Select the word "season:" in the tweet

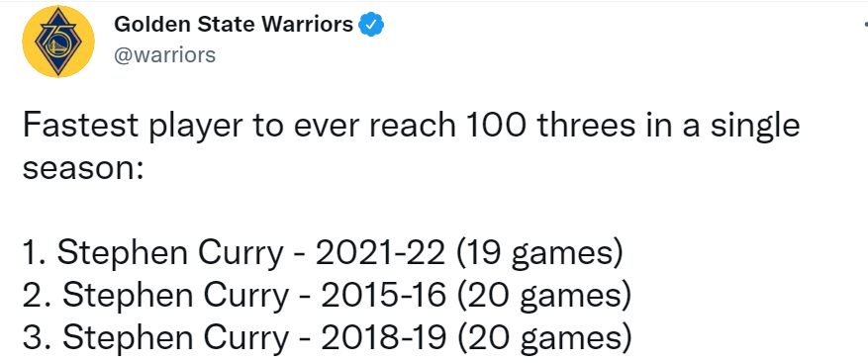83,169
